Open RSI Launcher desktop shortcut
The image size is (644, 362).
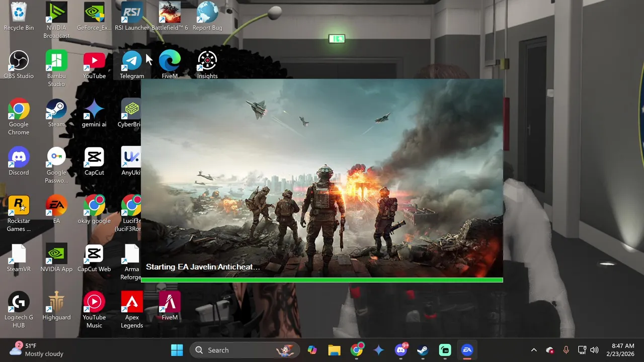132,17
